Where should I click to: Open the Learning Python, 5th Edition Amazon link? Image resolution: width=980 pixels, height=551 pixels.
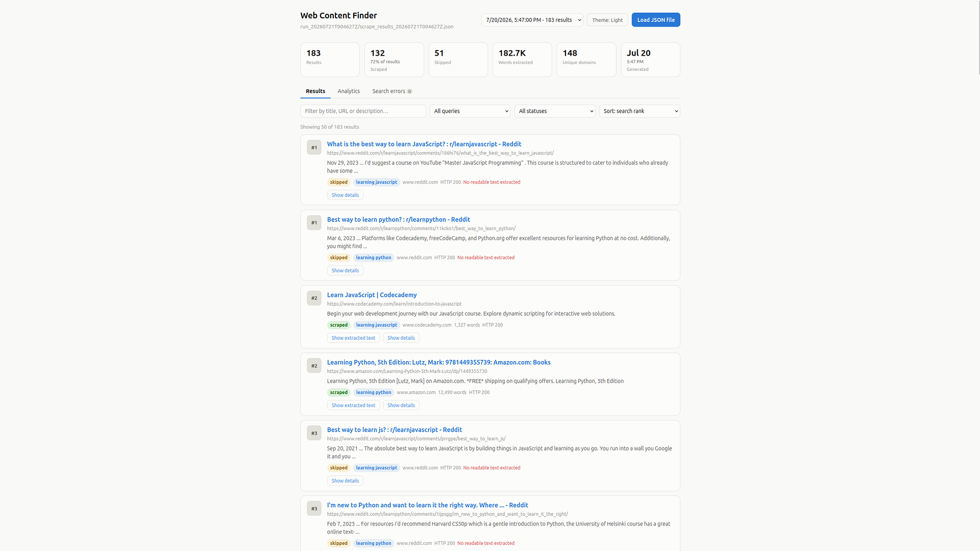pos(439,363)
